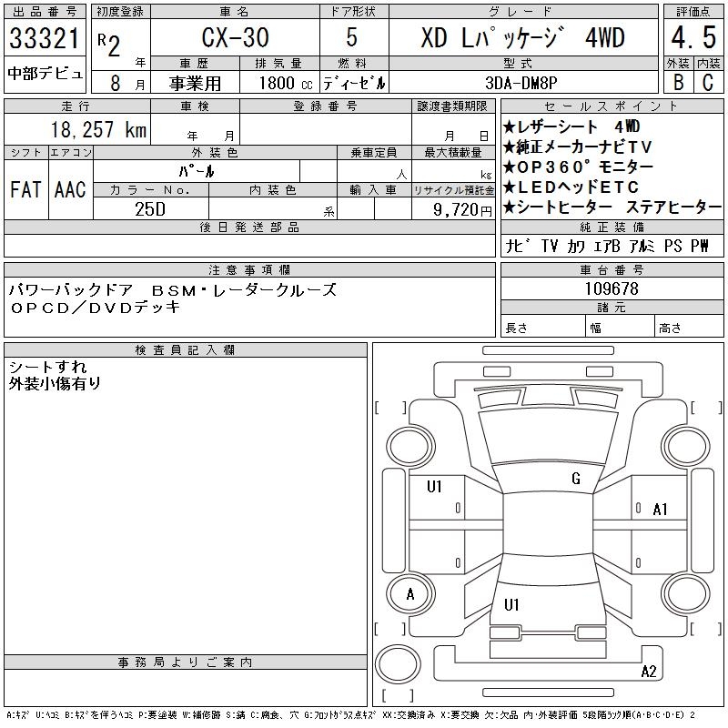Click the 事務局よりご案内 header
Screen dimensions: 728x728
[x=185, y=662]
